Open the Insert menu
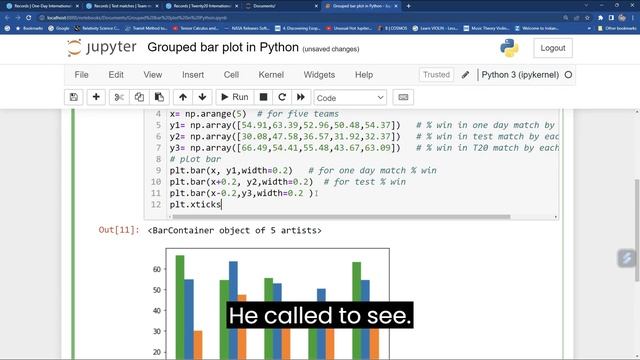The image size is (640, 360). [x=193, y=75]
